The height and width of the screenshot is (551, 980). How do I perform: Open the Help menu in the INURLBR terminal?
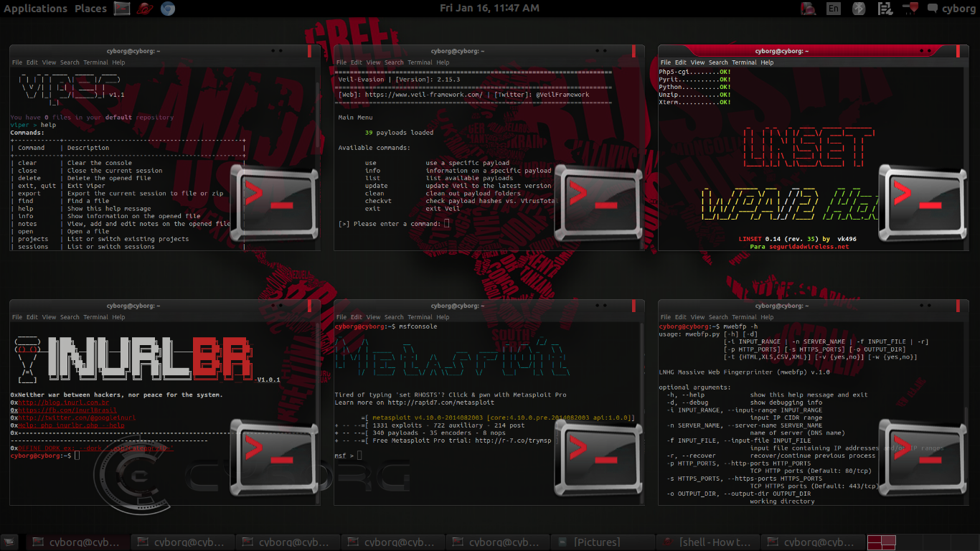pyautogui.click(x=118, y=316)
